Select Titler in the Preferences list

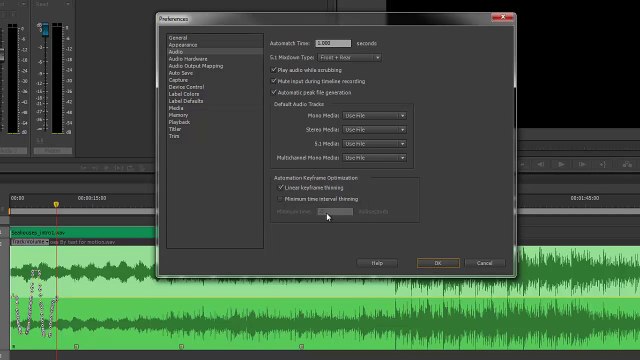click(175, 129)
